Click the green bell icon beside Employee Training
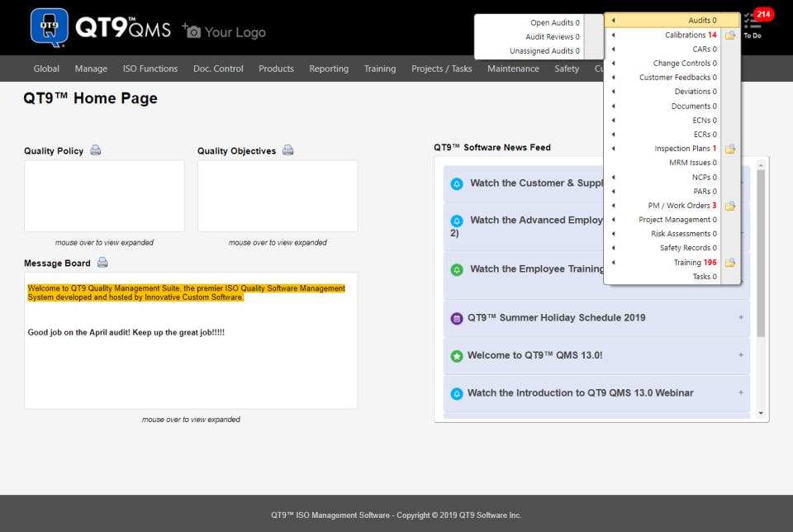Image resolution: width=793 pixels, height=532 pixels. [457, 269]
